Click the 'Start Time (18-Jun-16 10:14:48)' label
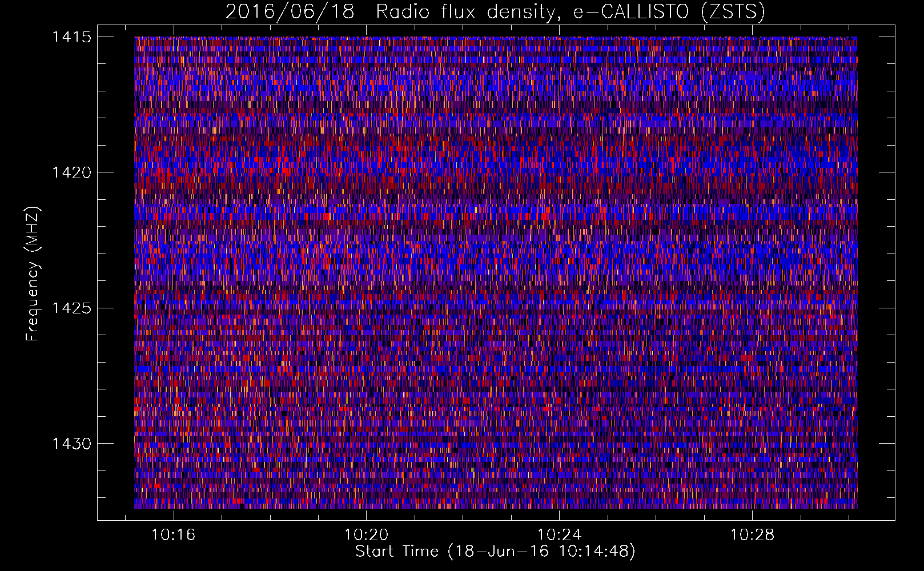Screen dimensions: 924x571 [x=495, y=552]
